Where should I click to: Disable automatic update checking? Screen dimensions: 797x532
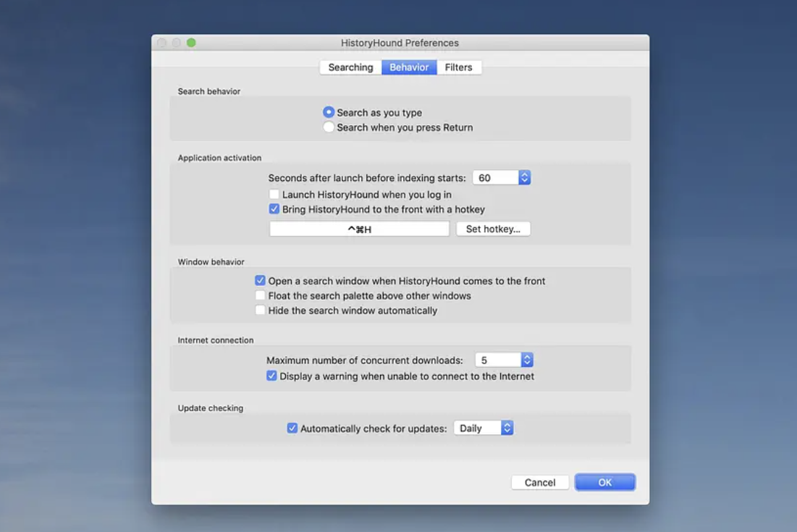[x=292, y=428]
